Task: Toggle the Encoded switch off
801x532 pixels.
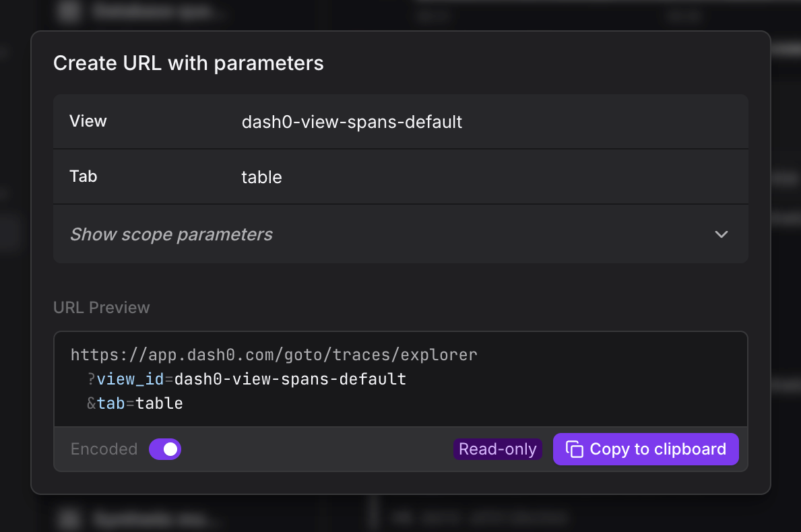Action: (x=165, y=449)
